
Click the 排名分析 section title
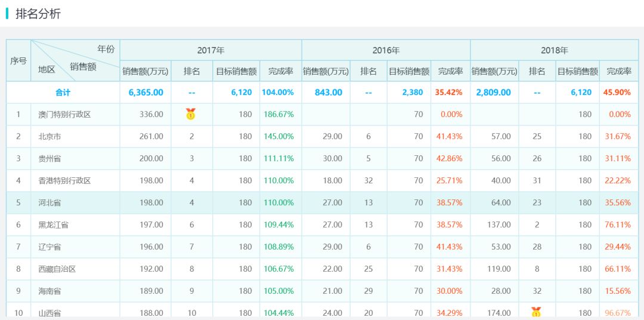[38, 14]
